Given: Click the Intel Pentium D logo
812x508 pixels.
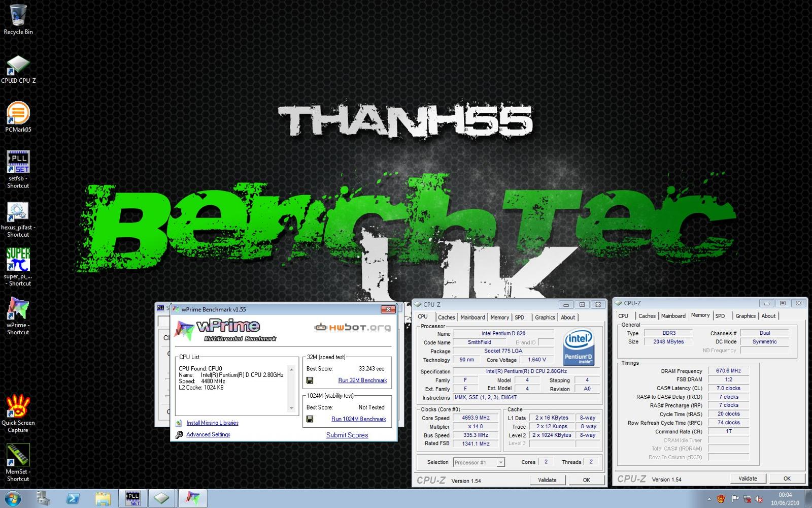Looking at the screenshot, I should tap(579, 347).
